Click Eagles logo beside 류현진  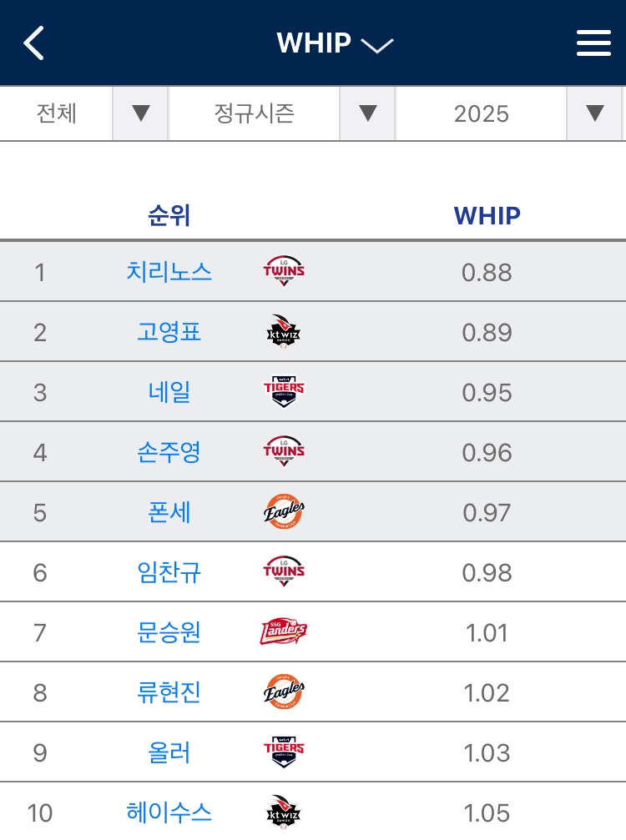(284, 692)
